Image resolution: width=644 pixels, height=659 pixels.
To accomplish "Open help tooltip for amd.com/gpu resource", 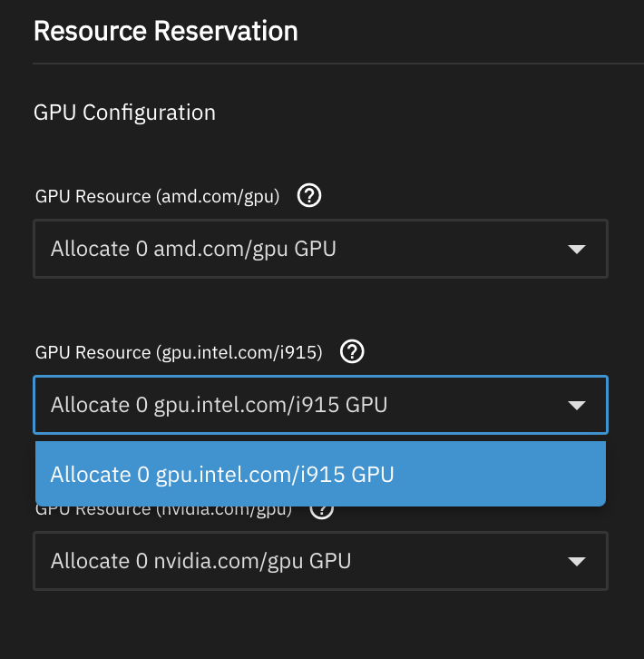I will tap(310, 195).
